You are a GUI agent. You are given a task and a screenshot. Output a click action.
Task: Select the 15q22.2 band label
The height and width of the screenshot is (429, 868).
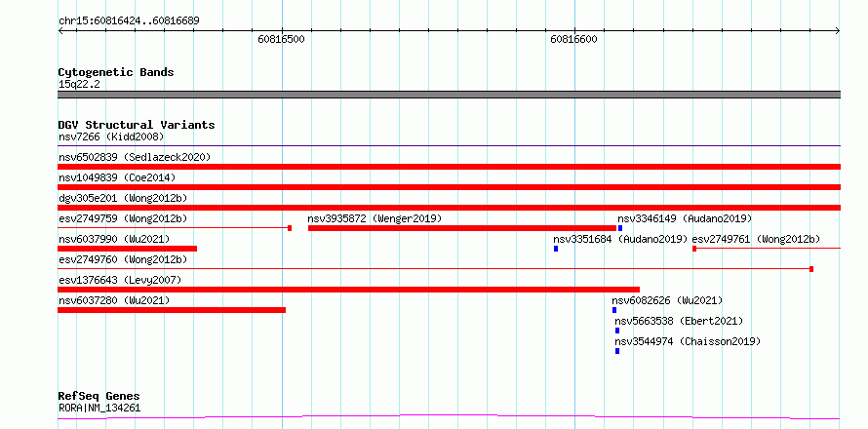tap(79, 85)
